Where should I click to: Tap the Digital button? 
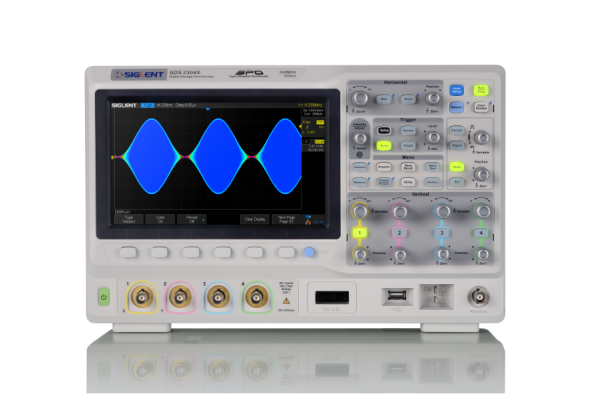pyautogui.click(x=457, y=145)
